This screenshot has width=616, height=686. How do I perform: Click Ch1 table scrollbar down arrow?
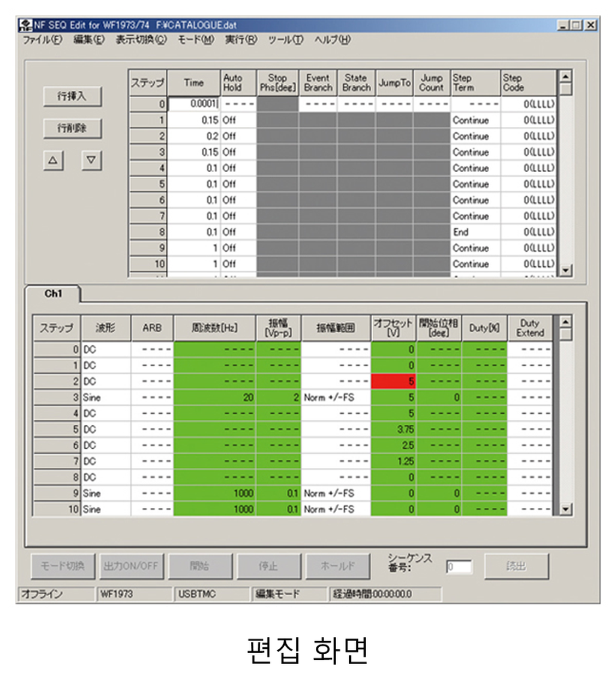[x=566, y=509]
